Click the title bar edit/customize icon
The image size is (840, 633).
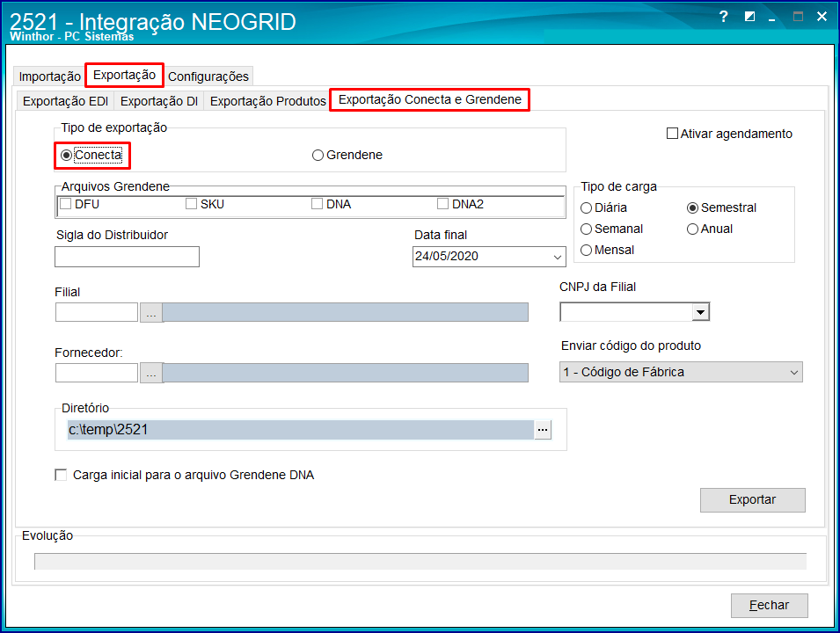click(x=749, y=17)
